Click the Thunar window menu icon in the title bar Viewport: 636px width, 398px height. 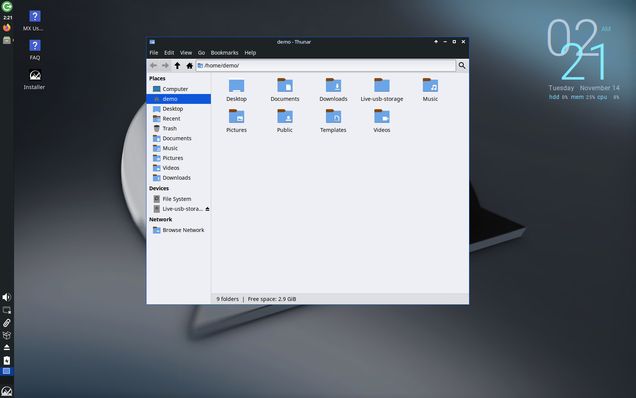[x=152, y=42]
